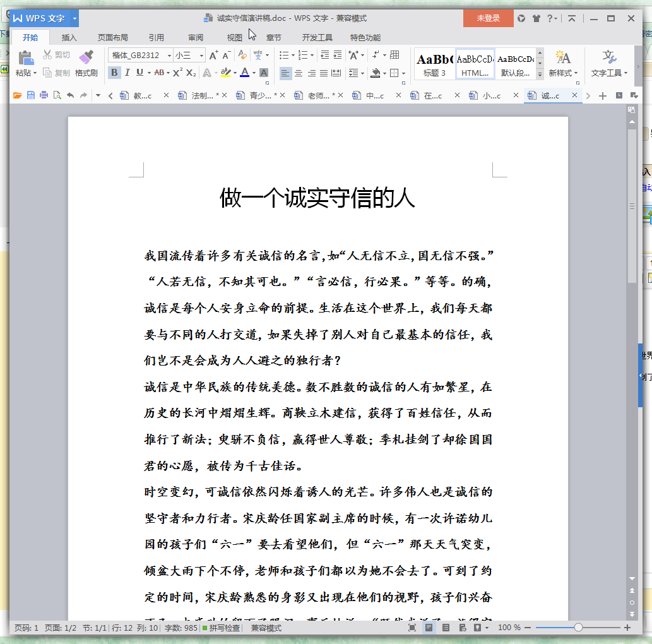Click the paragraph shading paint bucket icon
This screenshot has width=652, height=644.
click(376, 73)
